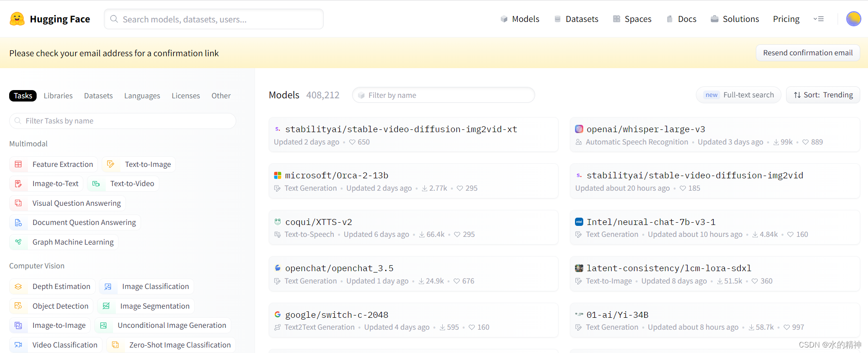Open 01-ai/Yi-34B model card

point(715,320)
